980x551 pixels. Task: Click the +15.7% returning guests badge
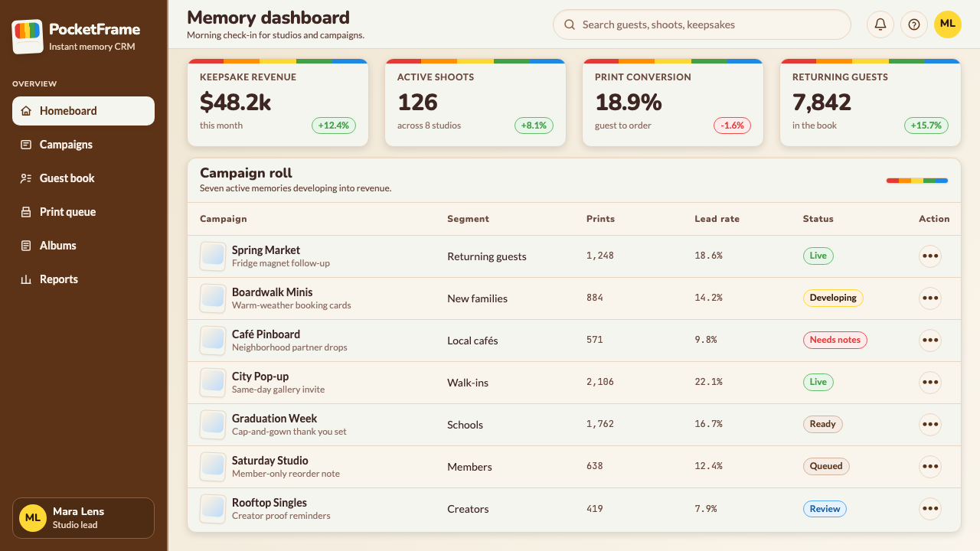pyautogui.click(x=926, y=126)
